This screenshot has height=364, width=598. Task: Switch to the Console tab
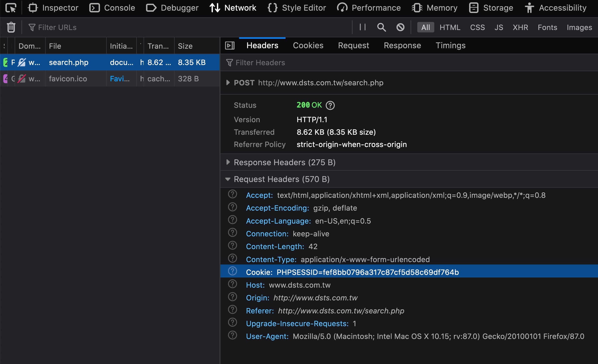pyautogui.click(x=112, y=8)
